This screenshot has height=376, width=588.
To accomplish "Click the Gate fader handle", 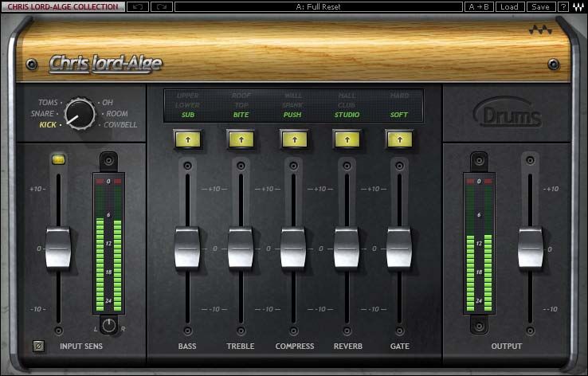I will [x=399, y=249].
